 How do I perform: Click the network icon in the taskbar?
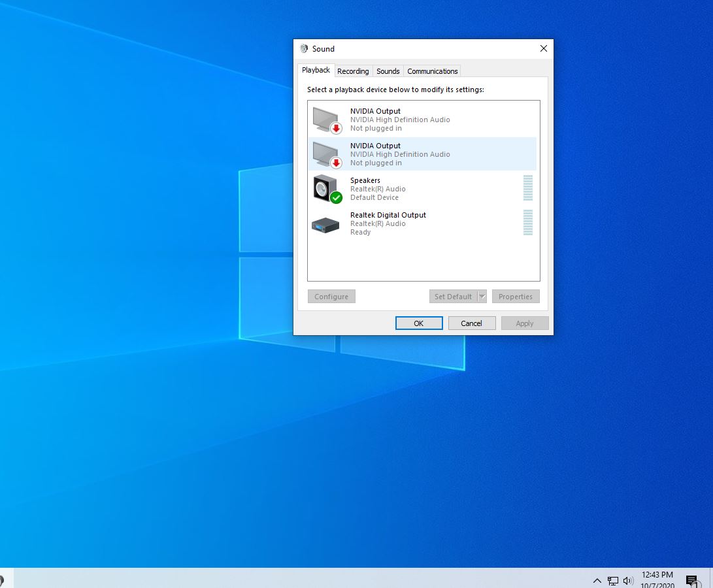[x=613, y=580]
